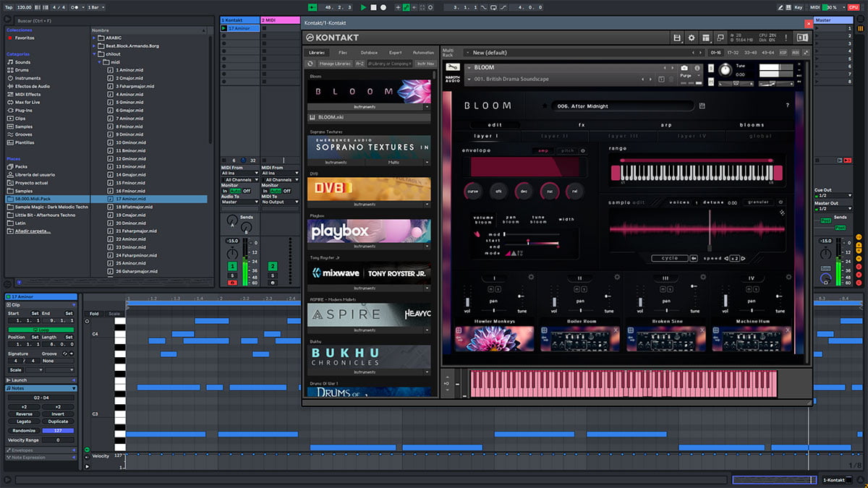Open the layer II tab
The height and width of the screenshot is (488, 868).
tap(555, 136)
